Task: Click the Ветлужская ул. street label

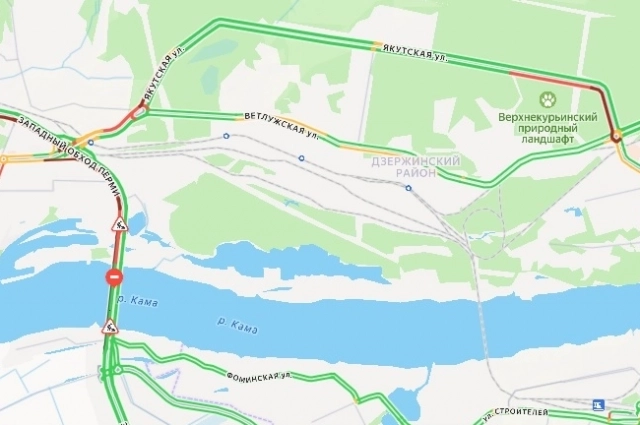Action: click(x=281, y=126)
